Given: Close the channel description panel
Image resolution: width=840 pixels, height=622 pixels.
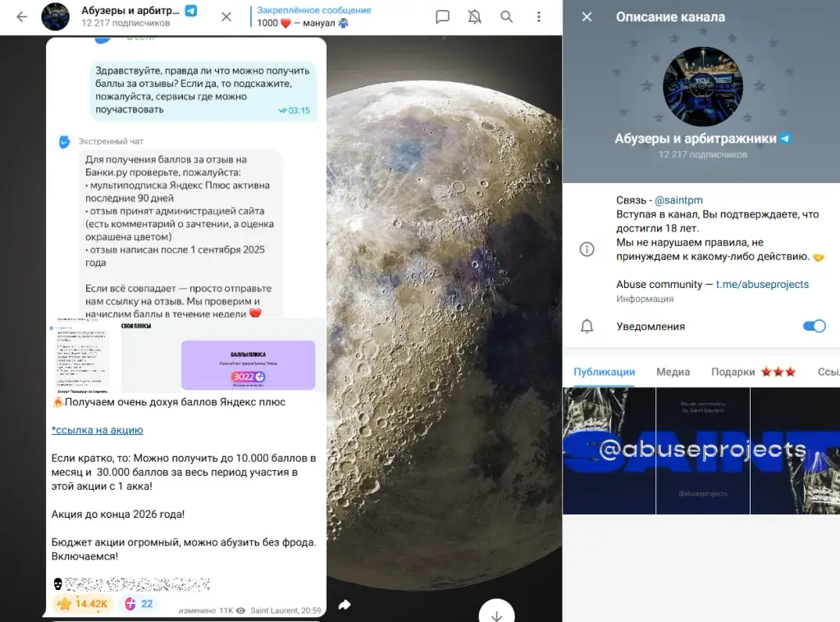Looking at the screenshot, I should [x=587, y=17].
